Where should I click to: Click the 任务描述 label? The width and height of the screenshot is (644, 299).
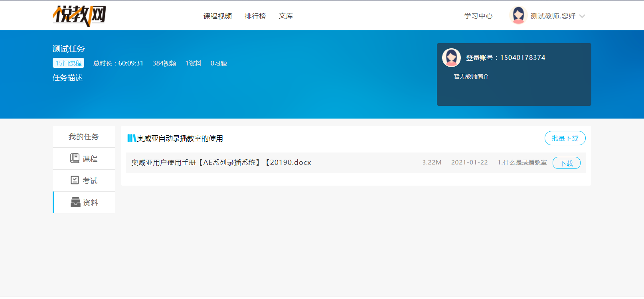click(67, 78)
